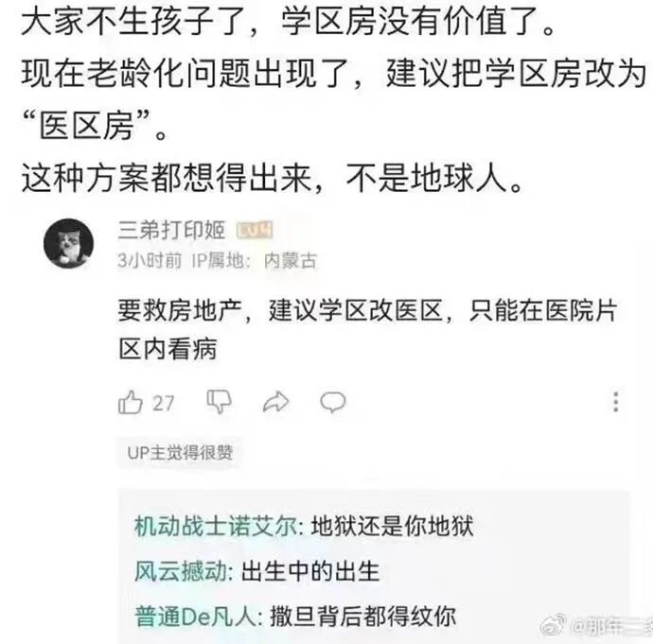This screenshot has width=653, height=644.
Task: Visit 机动战士诺艾尔's profile
Action: click(x=216, y=527)
